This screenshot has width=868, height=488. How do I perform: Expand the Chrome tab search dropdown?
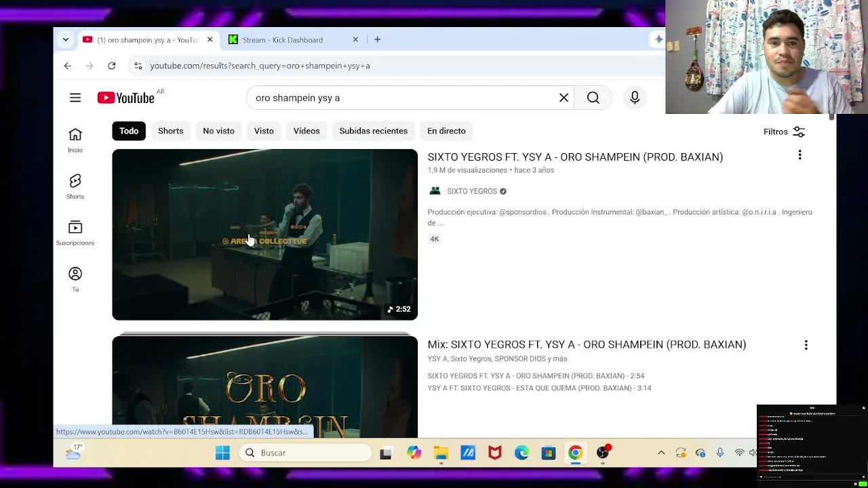(x=65, y=39)
